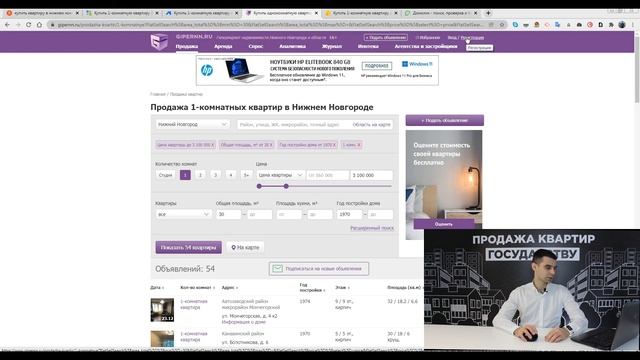Click the minimum price field
The image size is (640, 360).
(x=327, y=175)
